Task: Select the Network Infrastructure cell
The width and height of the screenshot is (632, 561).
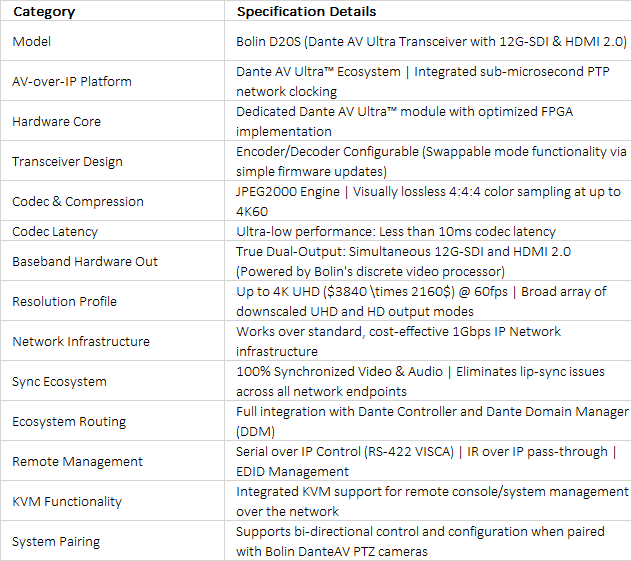Action: [112, 341]
